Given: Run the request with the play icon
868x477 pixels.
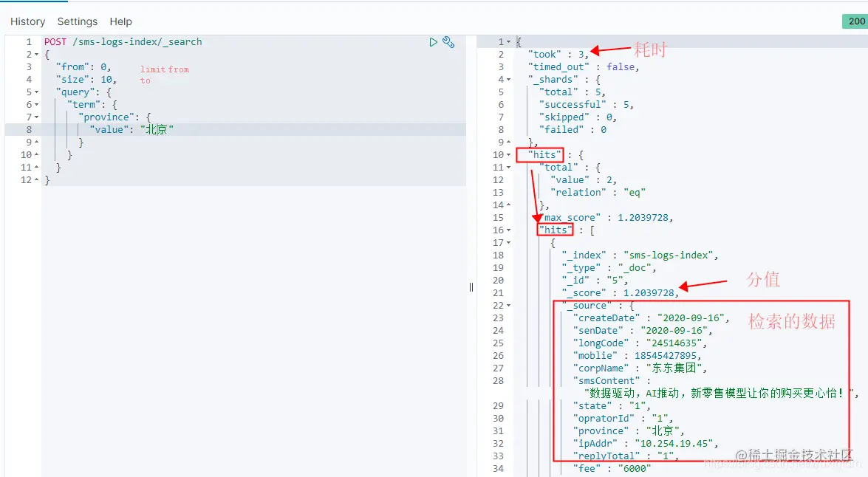Looking at the screenshot, I should (434, 42).
